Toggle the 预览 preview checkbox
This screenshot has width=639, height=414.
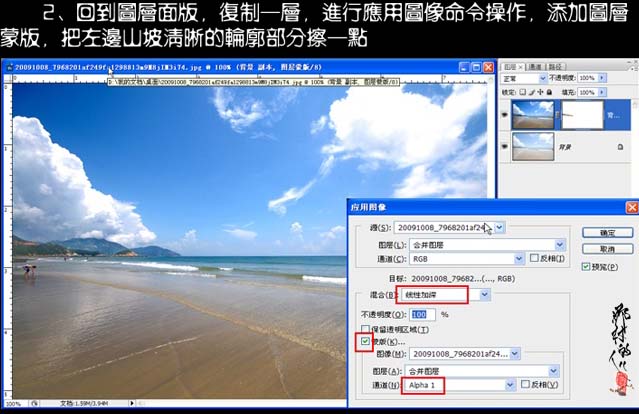586,267
